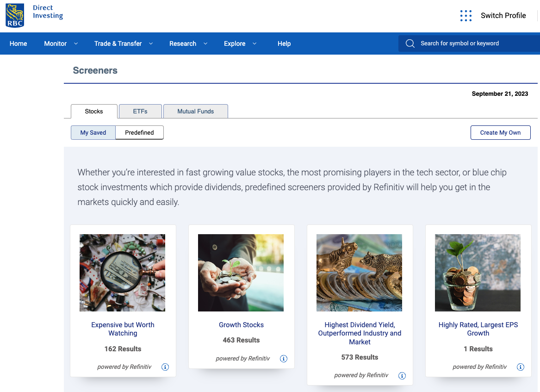Open the nine-dot apps grid icon
This screenshot has width=540, height=392.
coord(466,15)
